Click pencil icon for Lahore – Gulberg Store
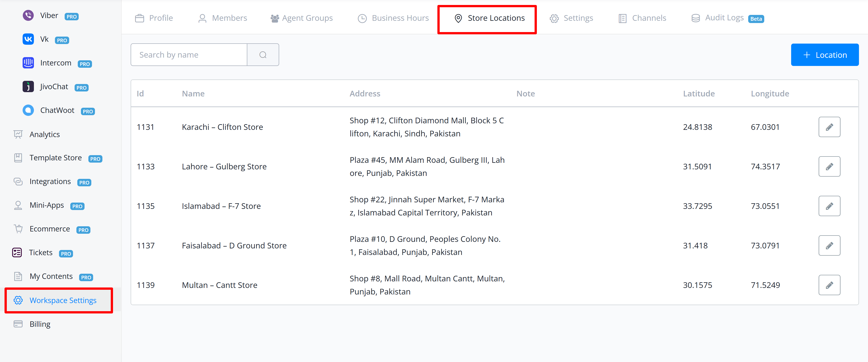 coord(829,166)
